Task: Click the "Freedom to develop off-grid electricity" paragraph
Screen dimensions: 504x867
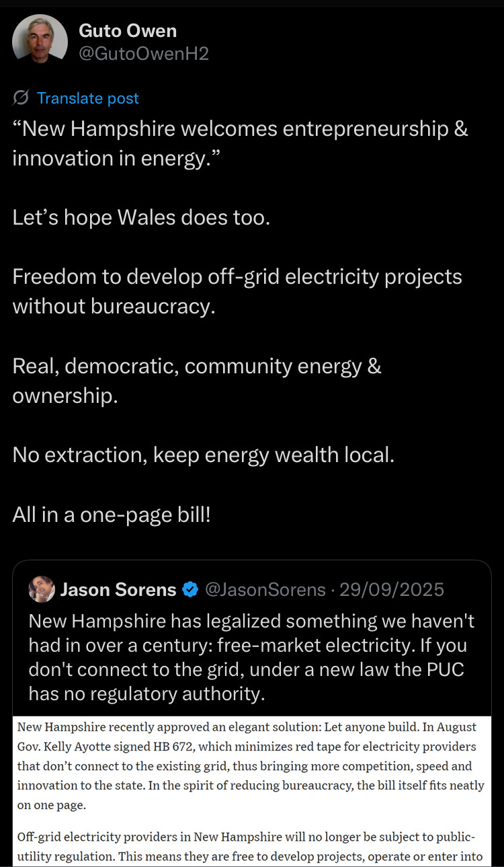Action: [237, 291]
